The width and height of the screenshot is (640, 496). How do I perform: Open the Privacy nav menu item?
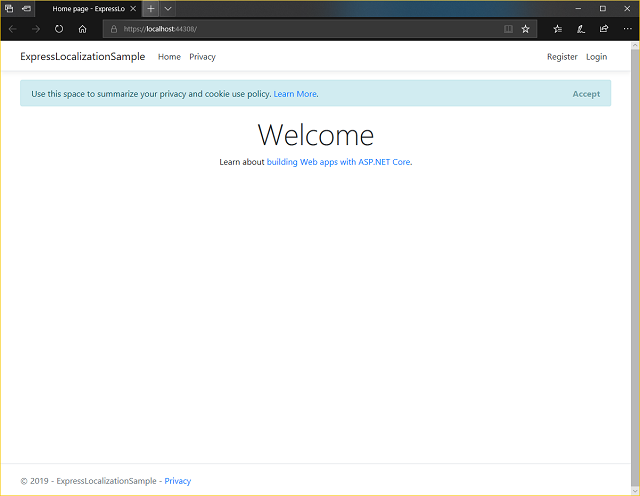coord(202,57)
